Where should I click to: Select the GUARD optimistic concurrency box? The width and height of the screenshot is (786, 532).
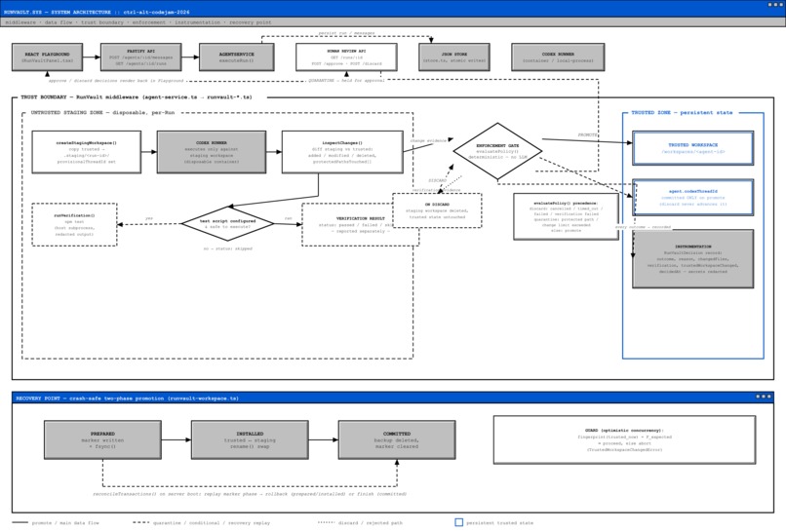[x=624, y=439]
